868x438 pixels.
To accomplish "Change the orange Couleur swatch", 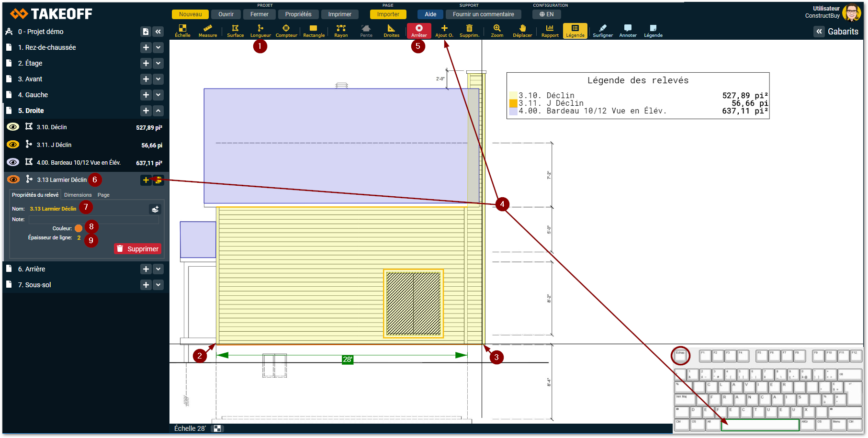I will [79, 228].
